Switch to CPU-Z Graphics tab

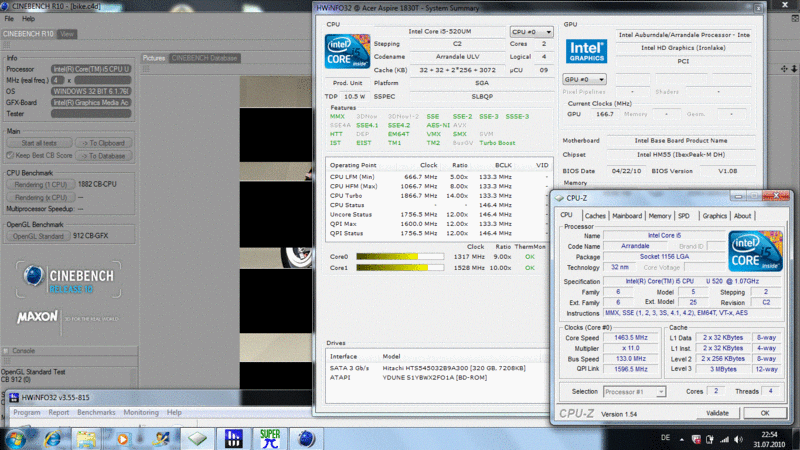point(714,216)
